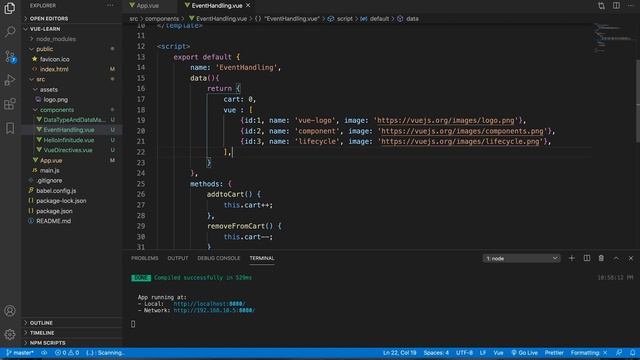Open logo.png in the file tree

pos(56,100)
